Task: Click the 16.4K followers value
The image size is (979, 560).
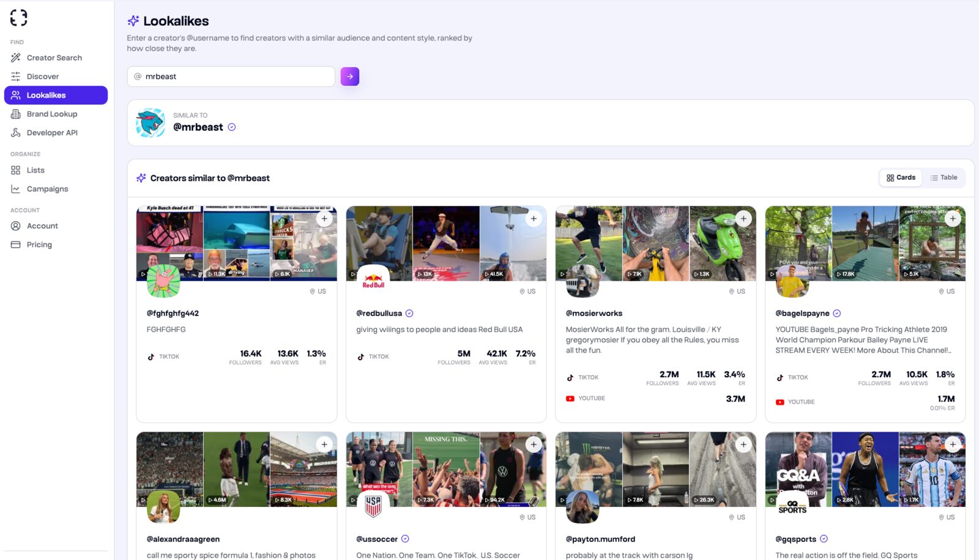Action: coord(251,354)
